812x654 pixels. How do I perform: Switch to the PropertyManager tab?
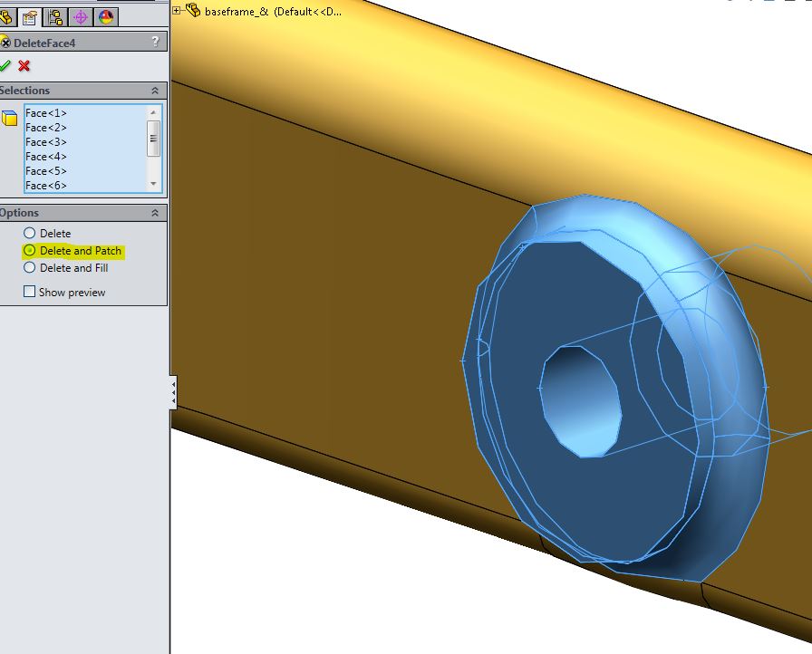(30, 17)
